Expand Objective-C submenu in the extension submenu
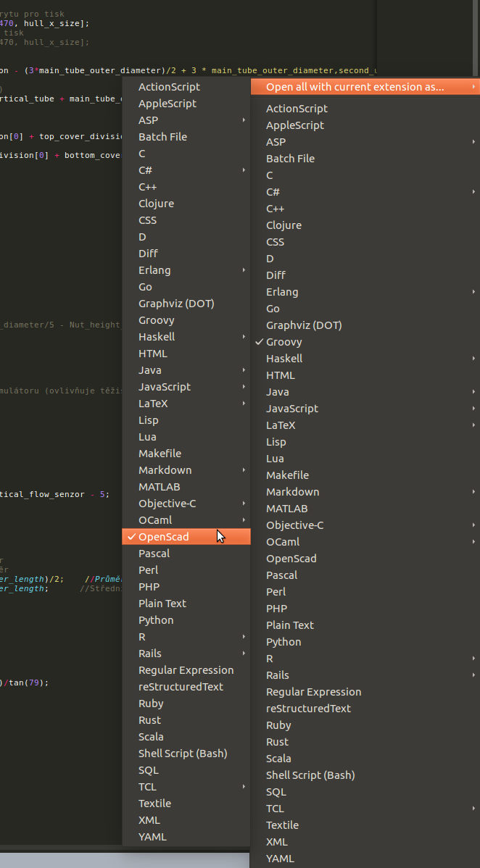The height and width of the screenshot is (868, 480). [x=473, y=525]
